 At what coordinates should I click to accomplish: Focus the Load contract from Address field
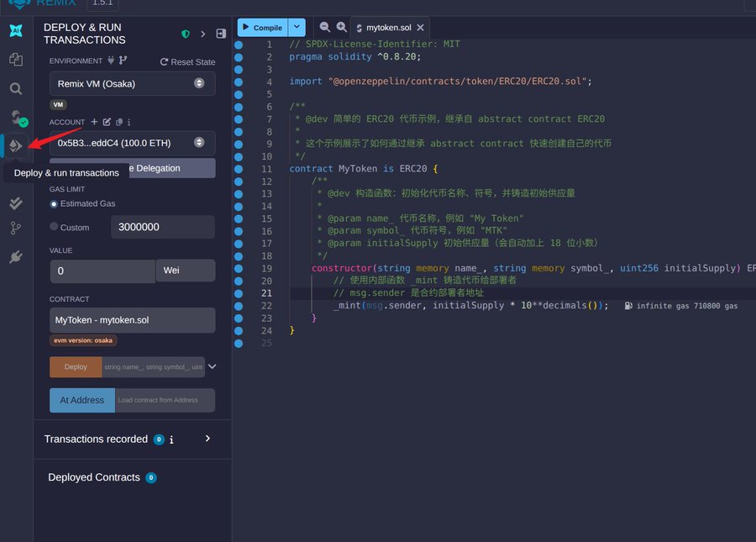(x=165, y=400)
